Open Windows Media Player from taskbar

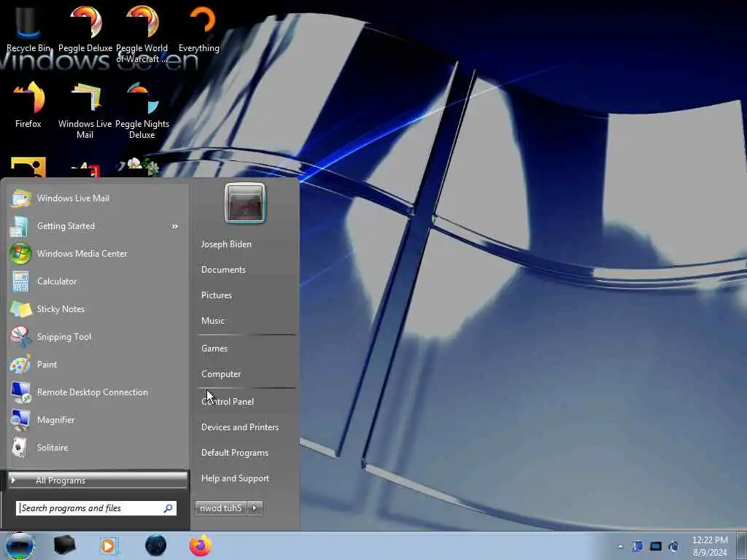[109, 545]
